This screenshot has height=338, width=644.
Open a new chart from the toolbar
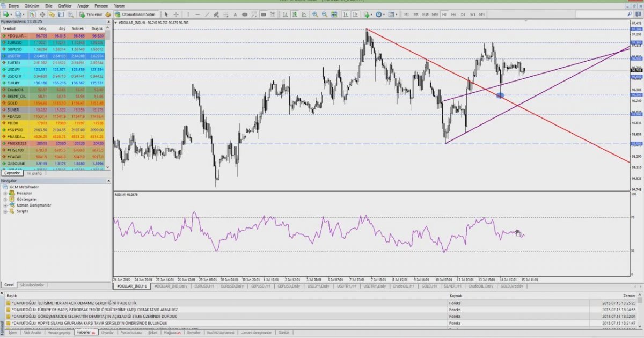pyautogui.click(x=5, y=14)
